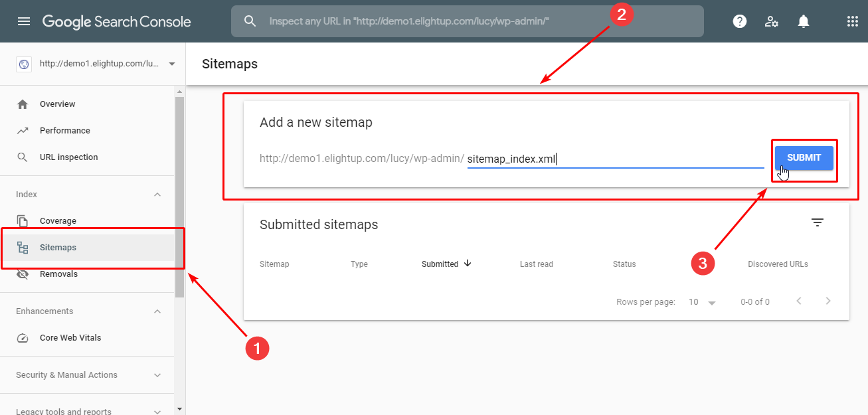The image size is (868, 415).
Task: Sort by Submitted descending arrow
Action: coord(468,264)
